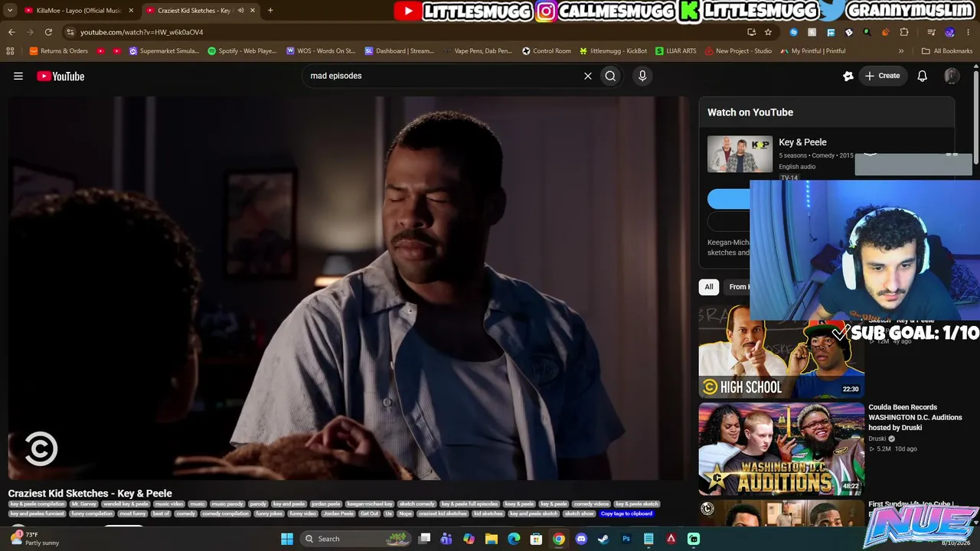Image resolution: width=980 pixels, height=551 pixels.
Task: Open a new browser tab
Action: [x=270, y=10]
